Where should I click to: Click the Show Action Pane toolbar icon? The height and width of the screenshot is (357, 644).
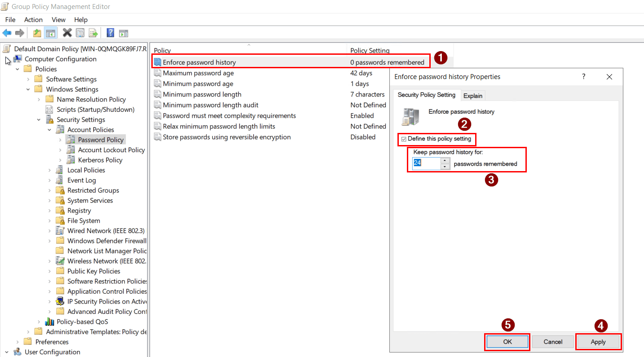[123, 33]
